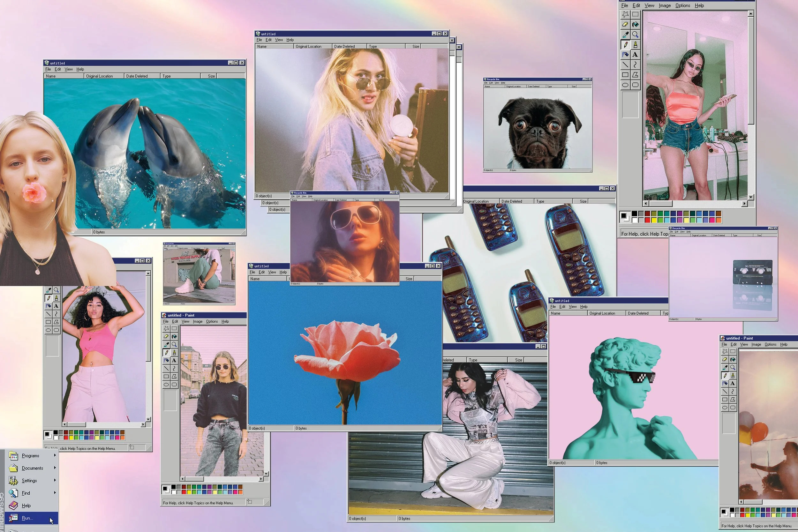Choose the Fill bucket in the black-sweater Paint window
Image resolution: width=798 pixels, height=532 pixels.
[174, 337]
